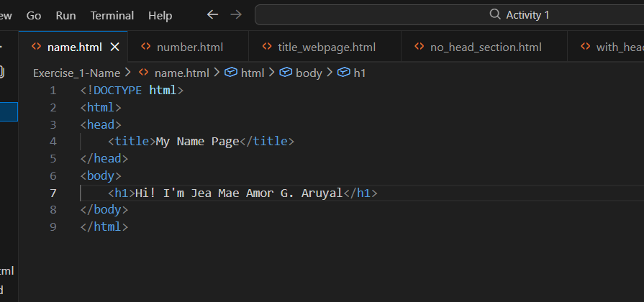Open the Run menu
644x302 pixels.
pyautogui.click(x=65, y=15)
